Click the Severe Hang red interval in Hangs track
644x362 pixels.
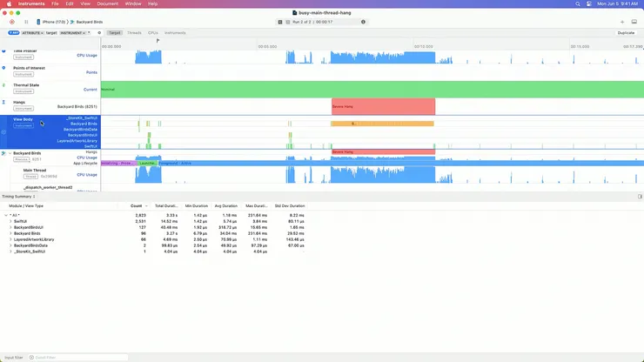[x=383, y=106]
